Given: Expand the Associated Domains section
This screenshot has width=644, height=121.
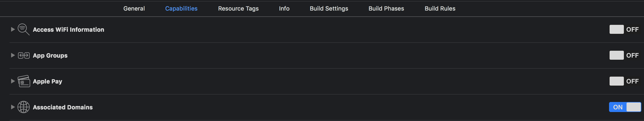Looking at the screenshot, I should point(12,107).
